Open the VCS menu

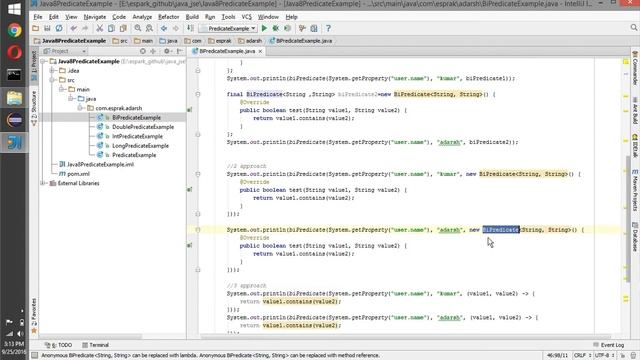click(x=247, y=17)
